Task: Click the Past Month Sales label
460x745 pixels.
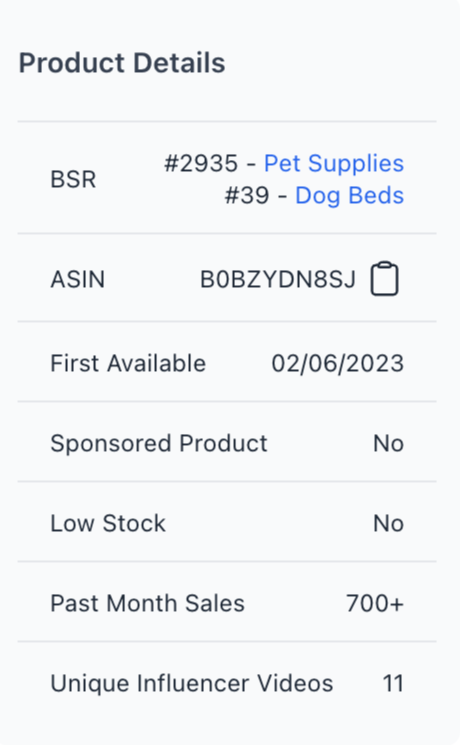Action: pos(148,603)
